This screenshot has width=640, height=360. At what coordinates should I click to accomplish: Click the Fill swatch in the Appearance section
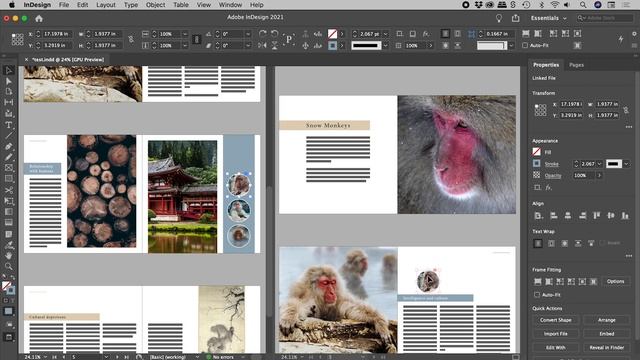pyautogui.click(x=537, y=152)
